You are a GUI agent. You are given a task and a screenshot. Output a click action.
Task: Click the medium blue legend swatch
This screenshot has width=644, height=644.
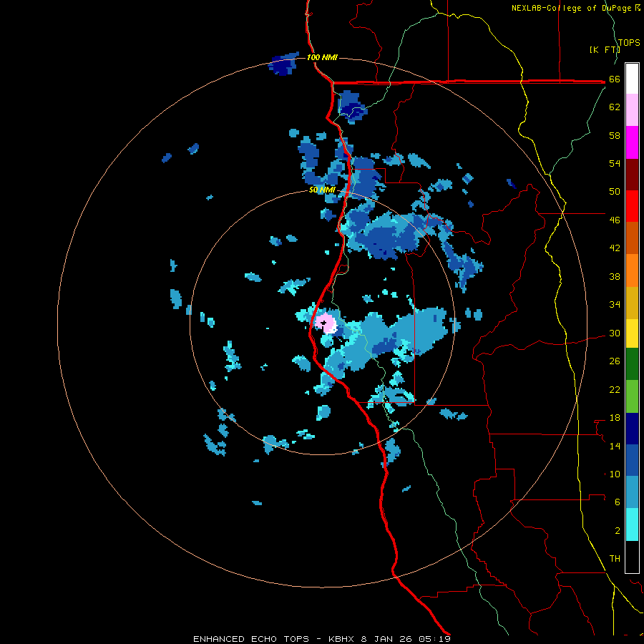(632, 460)
